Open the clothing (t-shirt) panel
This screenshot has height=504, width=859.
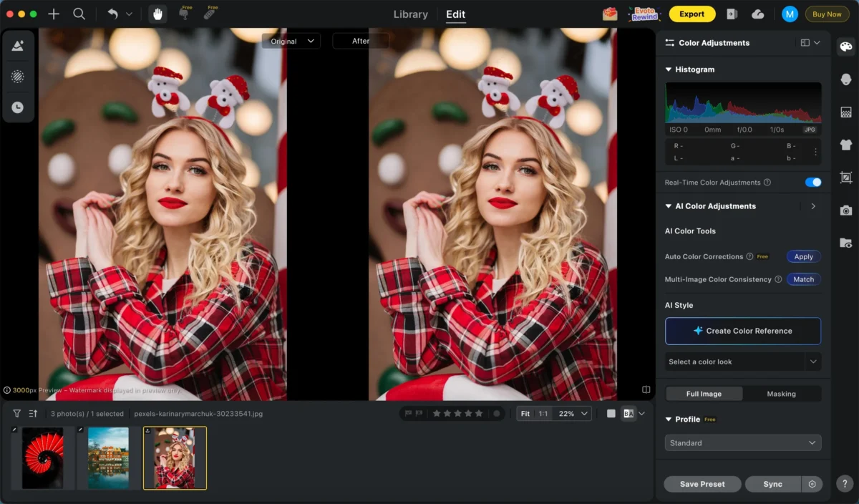pos(846,145)
